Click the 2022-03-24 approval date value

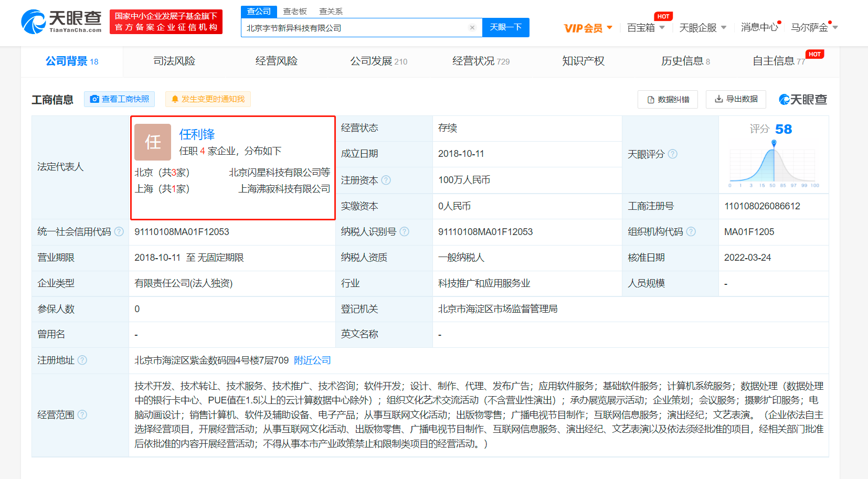pos(747,258)
